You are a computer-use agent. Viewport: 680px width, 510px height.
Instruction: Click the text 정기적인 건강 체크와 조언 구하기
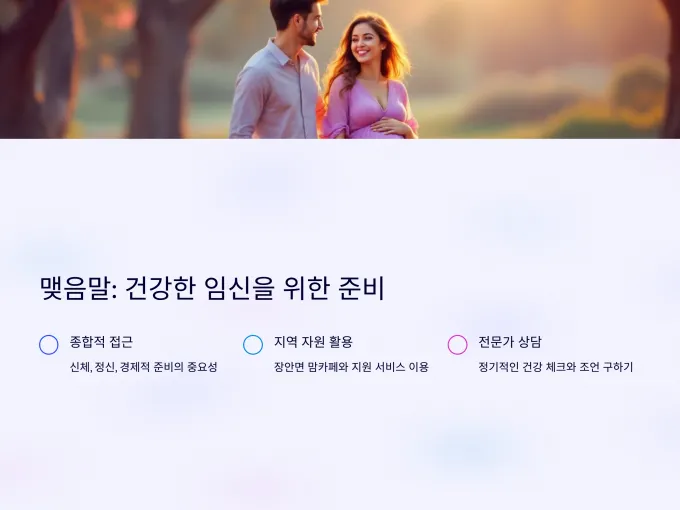[556, 367]
